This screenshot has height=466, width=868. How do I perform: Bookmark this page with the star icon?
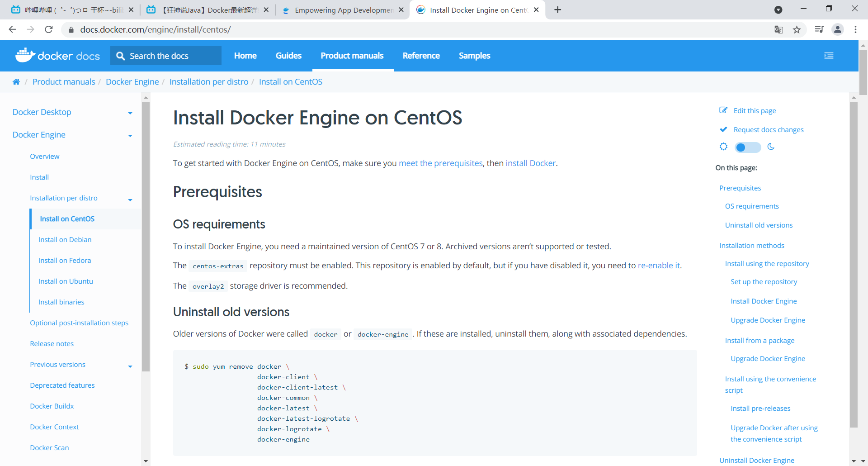click(797, 30)
